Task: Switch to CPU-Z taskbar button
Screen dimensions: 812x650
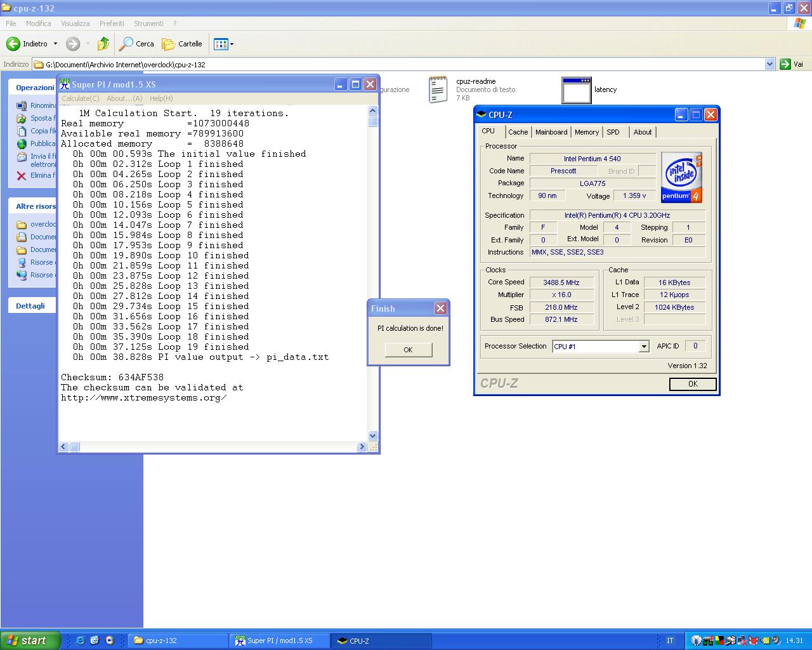Action: tap(381, 640)
